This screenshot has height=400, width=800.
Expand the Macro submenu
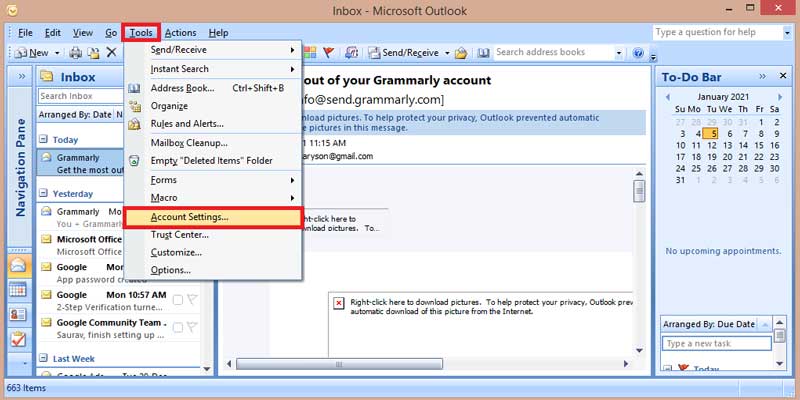click(213, 198)
